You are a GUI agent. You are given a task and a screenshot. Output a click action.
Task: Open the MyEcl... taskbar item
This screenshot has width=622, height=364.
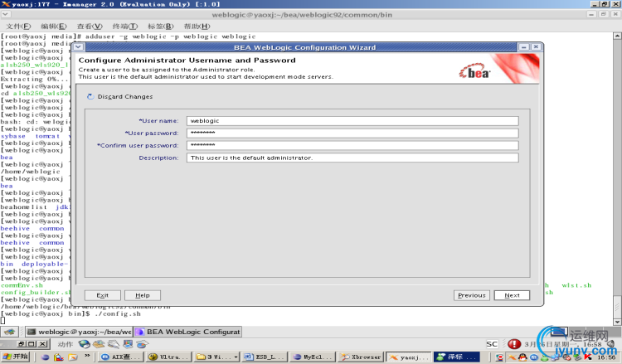coord(313,357)
